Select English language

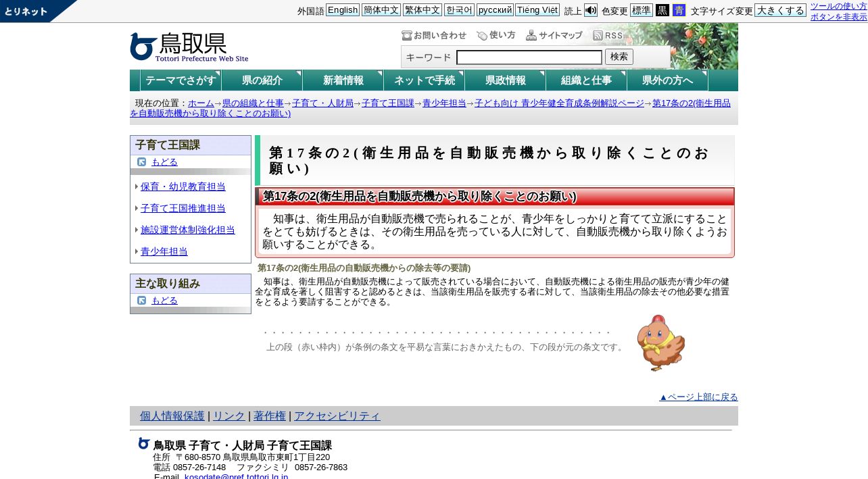pos(343,10)
